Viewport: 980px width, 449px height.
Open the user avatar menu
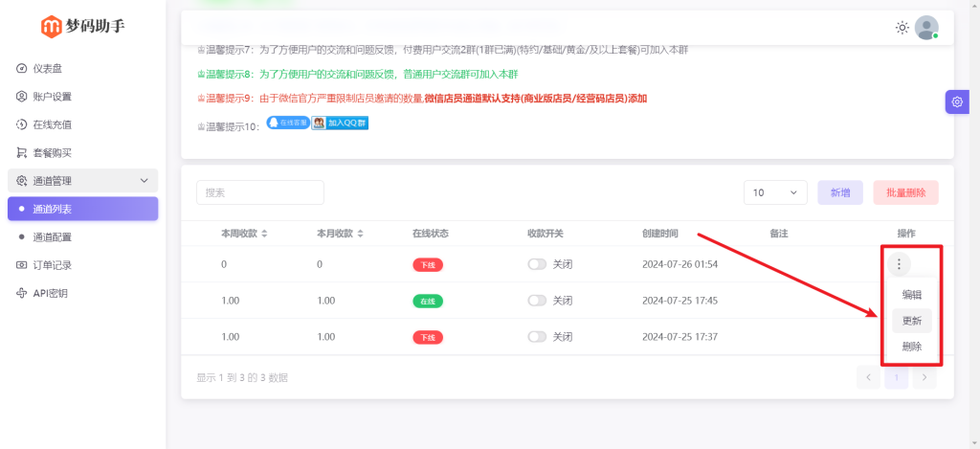(x=926, y=28)
